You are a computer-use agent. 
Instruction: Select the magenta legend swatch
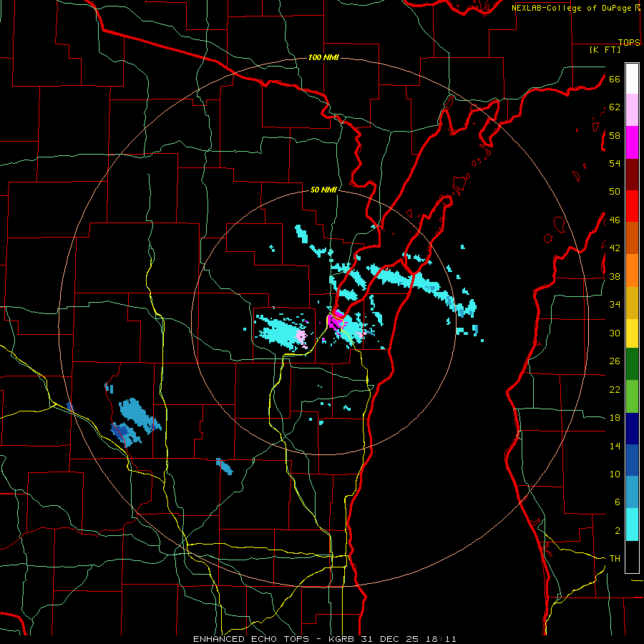632,142
